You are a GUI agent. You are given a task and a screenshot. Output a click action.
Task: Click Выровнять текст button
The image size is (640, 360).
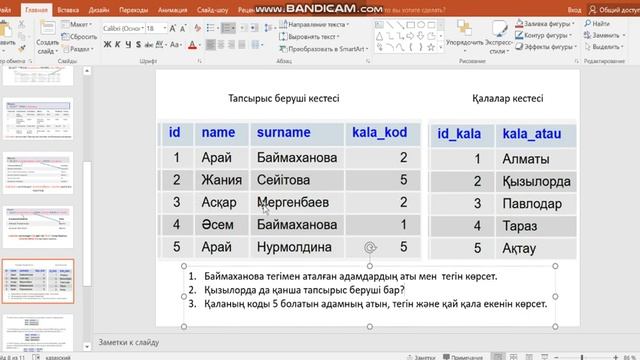pyautogui.click(x=310, y=37)
